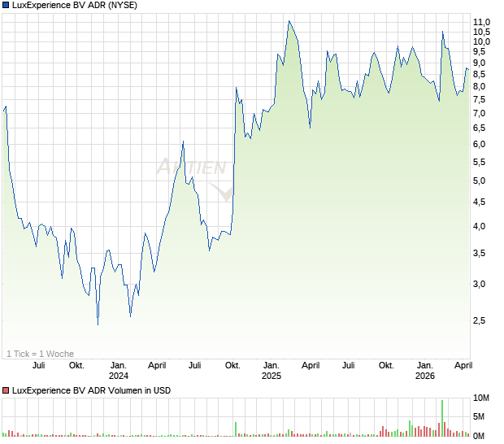Click the 5M volume axis label
The height and width of the screenshot is (444, 504).
pyautogui.click(x=479, y=416)
